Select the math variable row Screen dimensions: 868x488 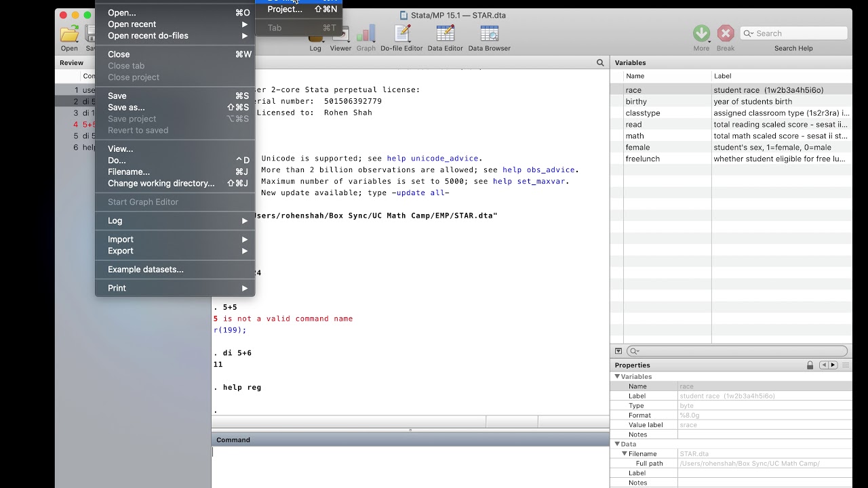click(731, 136)
